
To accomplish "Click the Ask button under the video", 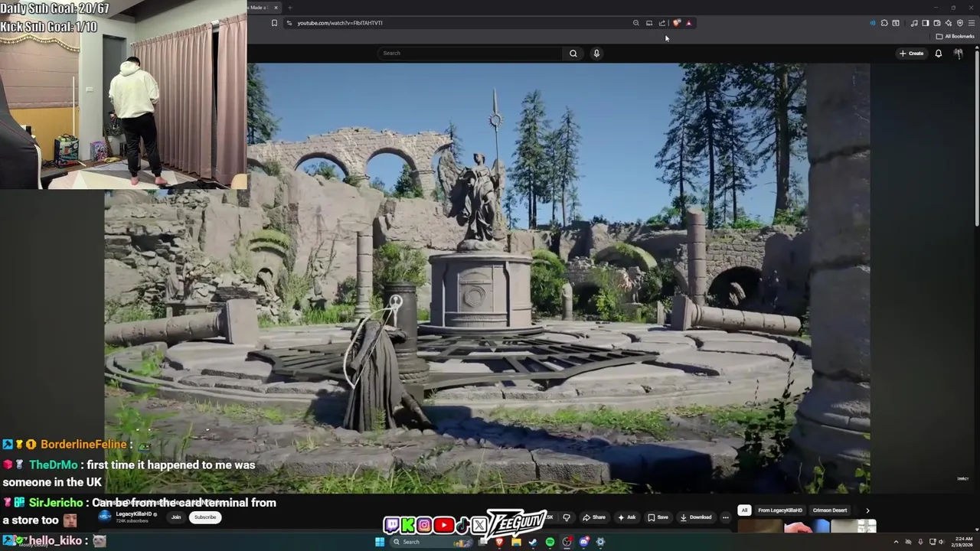I will pos(627,517).
